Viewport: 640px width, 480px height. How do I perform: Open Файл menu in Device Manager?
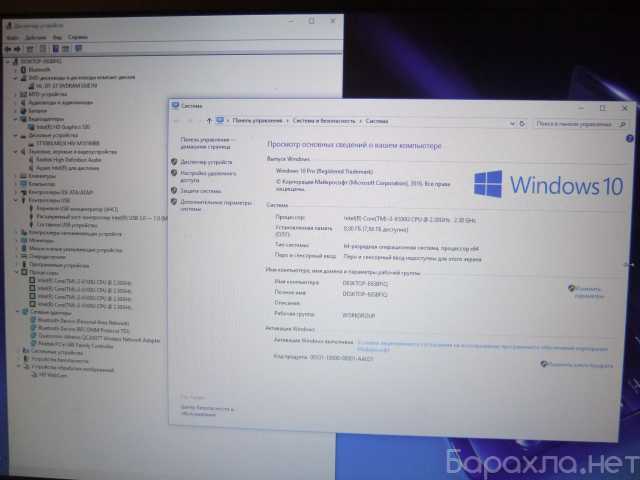click(12, 38)
